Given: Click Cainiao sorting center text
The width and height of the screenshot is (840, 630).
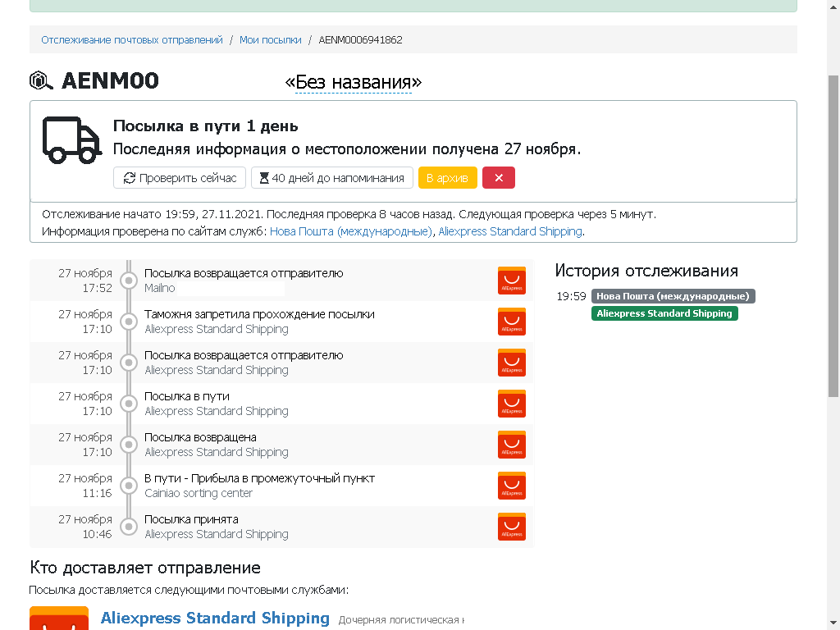Looking at the screenshot, I should pyautogui.click(x=199, y=493).
